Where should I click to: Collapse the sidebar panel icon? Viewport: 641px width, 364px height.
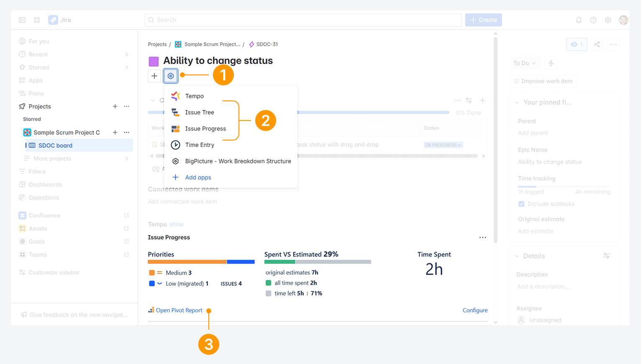pos(22,20)
